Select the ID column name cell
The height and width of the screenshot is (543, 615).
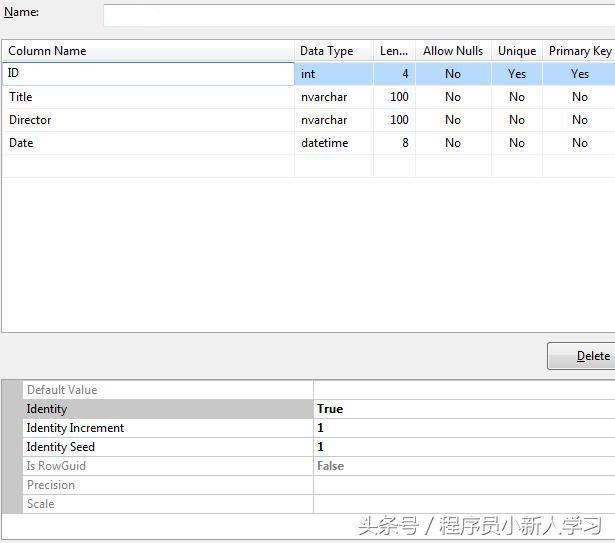(148, 74)
